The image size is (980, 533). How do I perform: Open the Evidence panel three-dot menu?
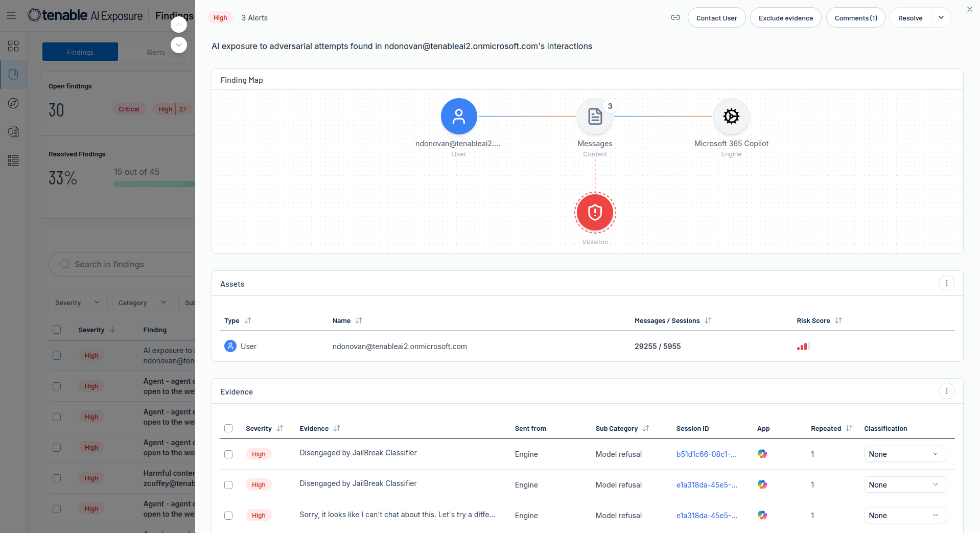click(946, 391)
